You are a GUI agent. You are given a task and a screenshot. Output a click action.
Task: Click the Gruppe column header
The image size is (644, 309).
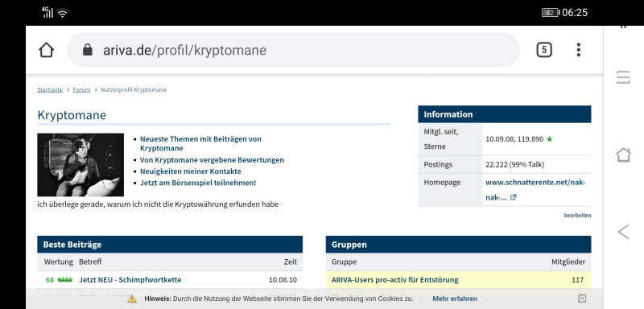(344, 262)
